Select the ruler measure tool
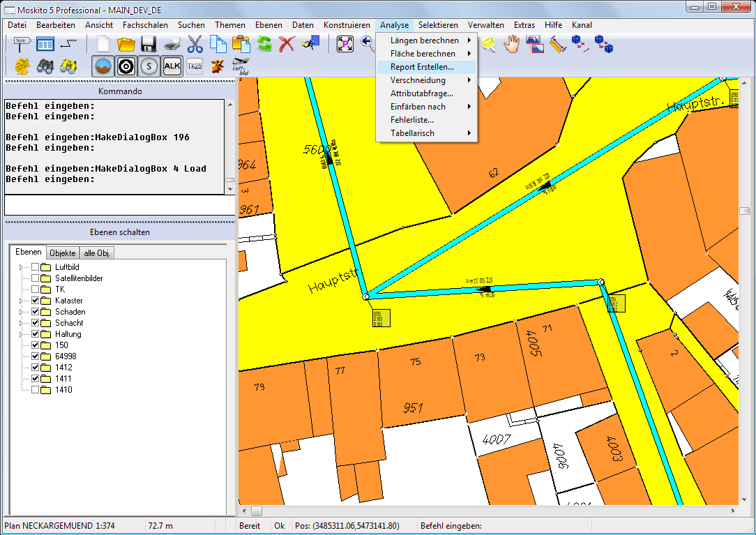This screenshot has width=756, height=535. (557, 45)
